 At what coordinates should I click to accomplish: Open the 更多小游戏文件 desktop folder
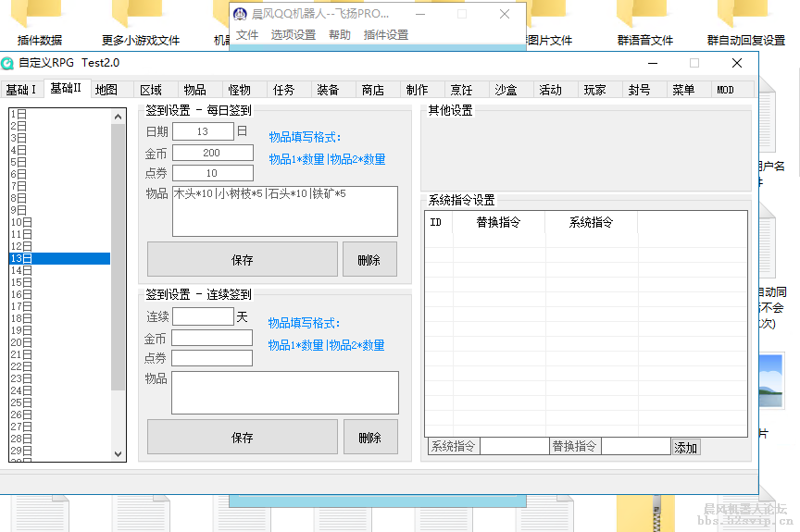tap(141, 23)
